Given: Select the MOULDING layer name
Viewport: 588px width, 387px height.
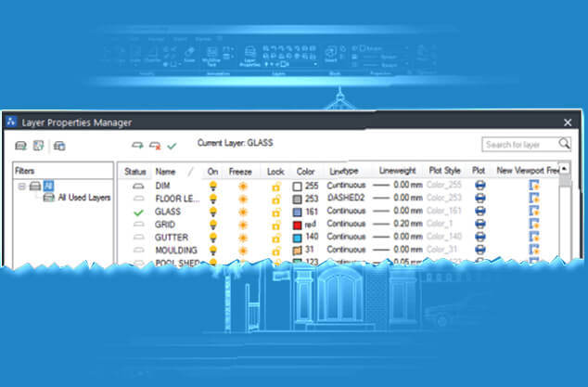Looking at the screenshot, I should click(176, 251).
